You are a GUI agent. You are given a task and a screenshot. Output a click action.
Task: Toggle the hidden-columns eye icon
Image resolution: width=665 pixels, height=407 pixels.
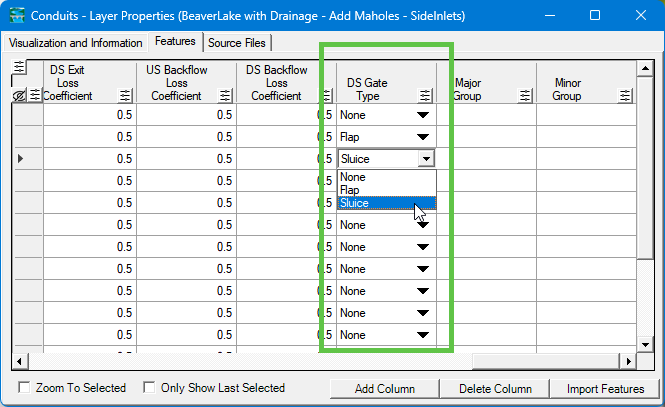tap(20, 96)
